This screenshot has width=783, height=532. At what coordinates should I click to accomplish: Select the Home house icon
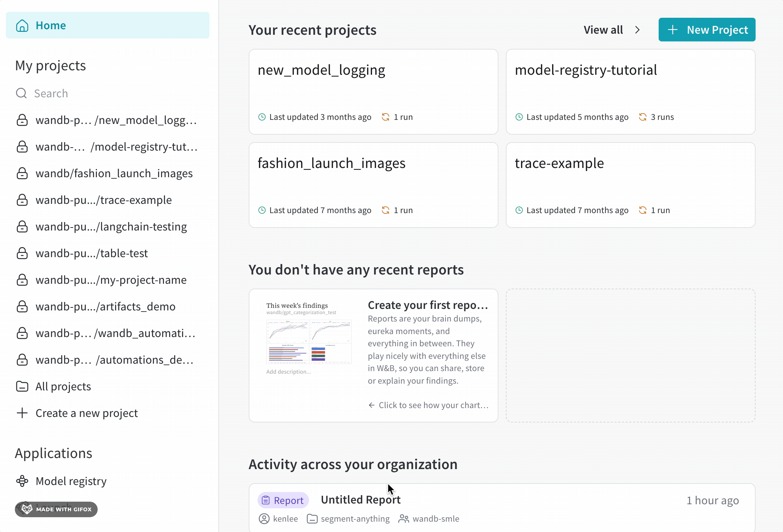[22, 25]
